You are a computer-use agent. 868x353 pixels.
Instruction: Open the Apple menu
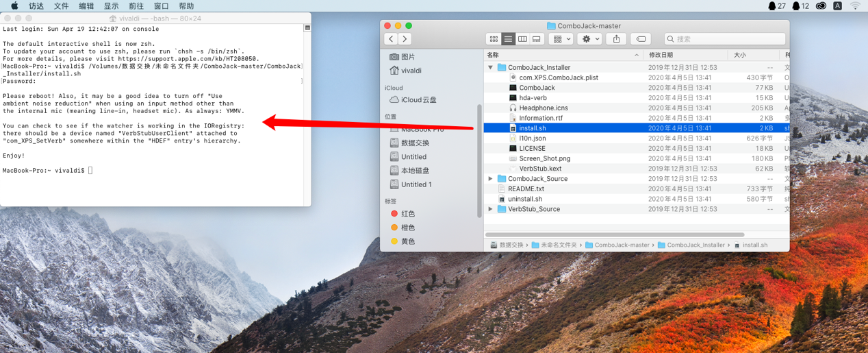(14, 5)
